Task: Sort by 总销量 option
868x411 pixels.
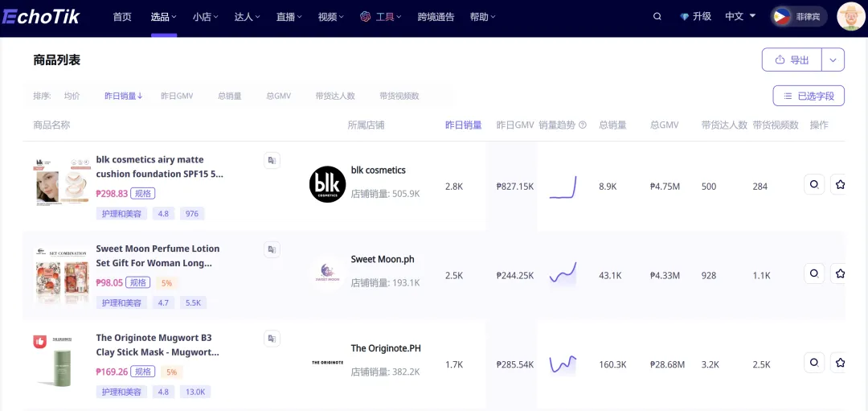Action: point(230,96)
